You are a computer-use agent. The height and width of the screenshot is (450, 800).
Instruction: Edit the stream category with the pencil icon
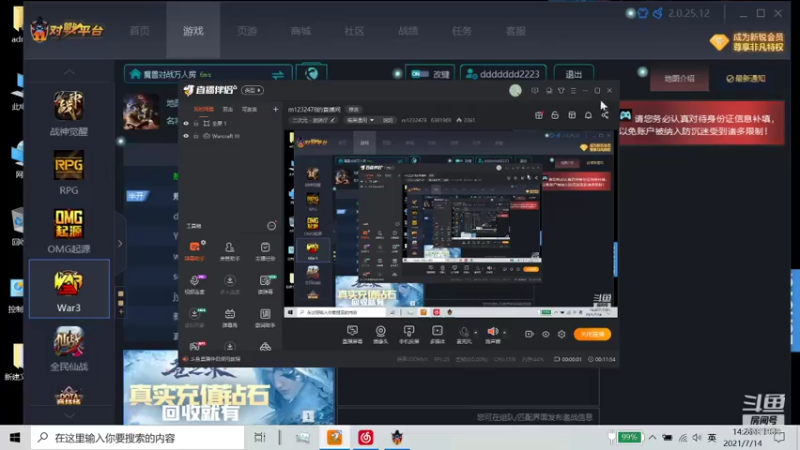click(x=333, y=120)
